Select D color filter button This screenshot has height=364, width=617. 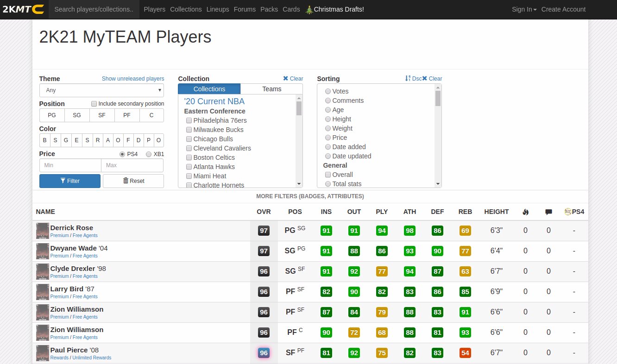tap(139, 140)
